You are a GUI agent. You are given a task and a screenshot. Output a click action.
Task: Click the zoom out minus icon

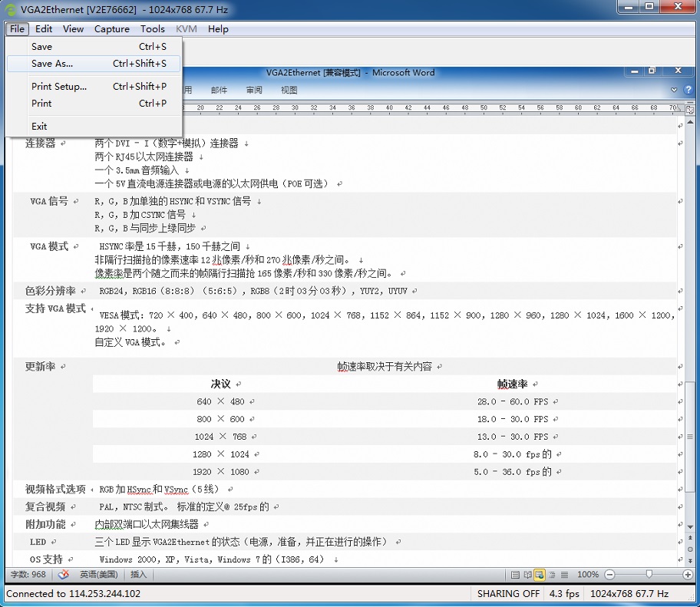[x=609, y=574]
